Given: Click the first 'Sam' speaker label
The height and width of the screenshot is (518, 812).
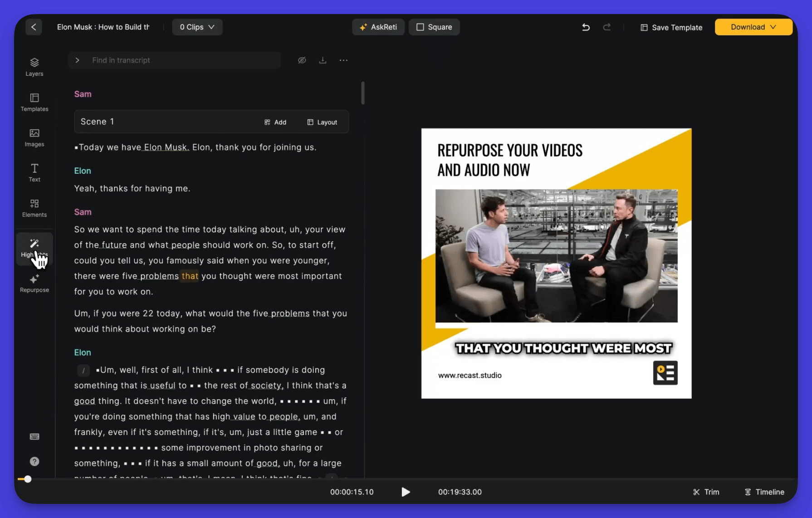Looking at the screenshot, I should [83, 94].
